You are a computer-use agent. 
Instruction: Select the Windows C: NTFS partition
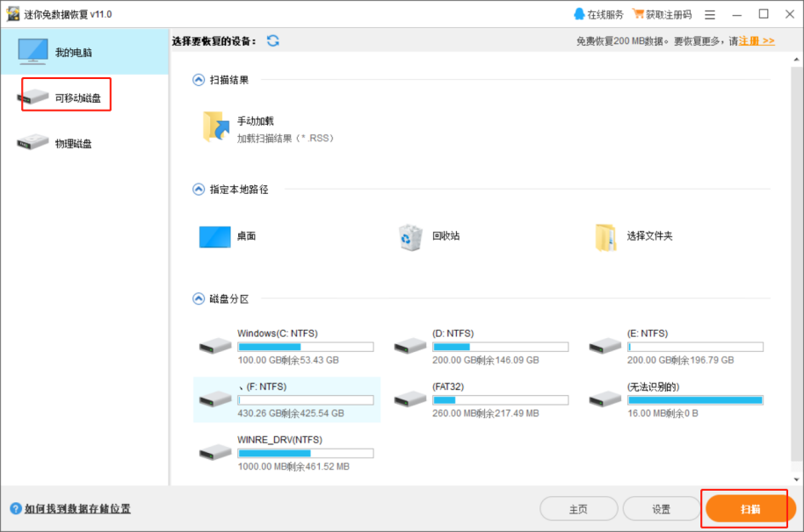click(x=286, y=347)
